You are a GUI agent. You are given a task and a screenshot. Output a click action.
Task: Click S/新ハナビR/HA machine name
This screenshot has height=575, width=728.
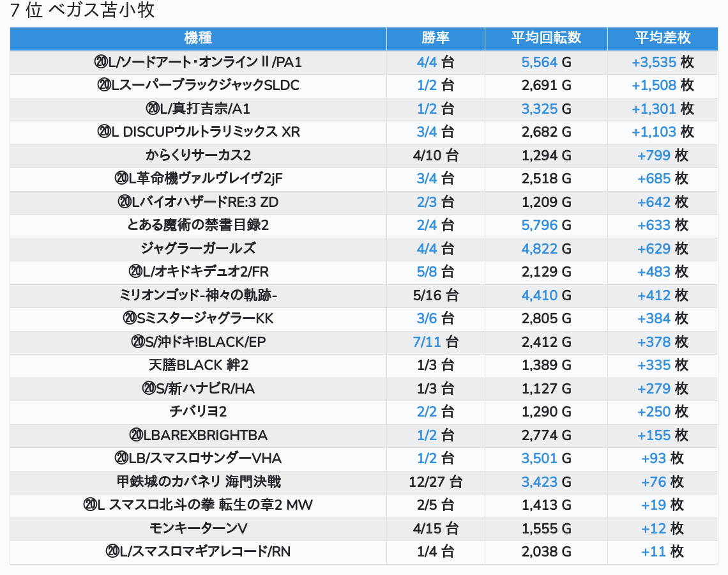coord(198,388)
